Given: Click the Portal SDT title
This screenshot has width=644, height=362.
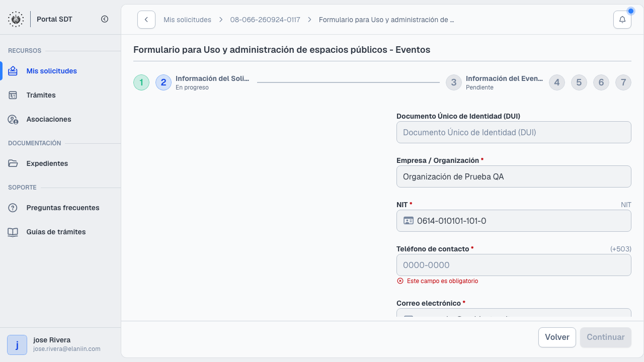Looking at the screenshot, I should click(55, 19).
